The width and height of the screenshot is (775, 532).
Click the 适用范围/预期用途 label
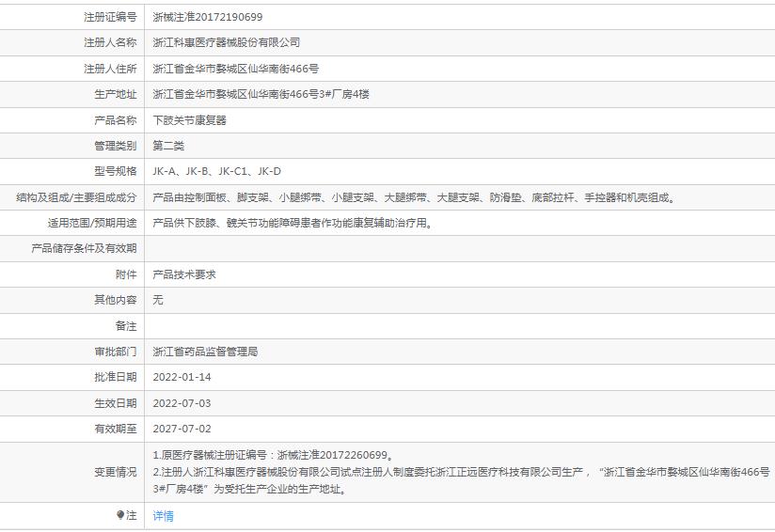[92, 223]
